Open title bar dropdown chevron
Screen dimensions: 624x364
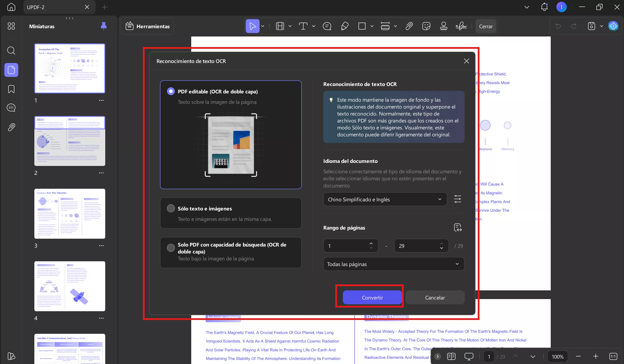click(527, 7)
